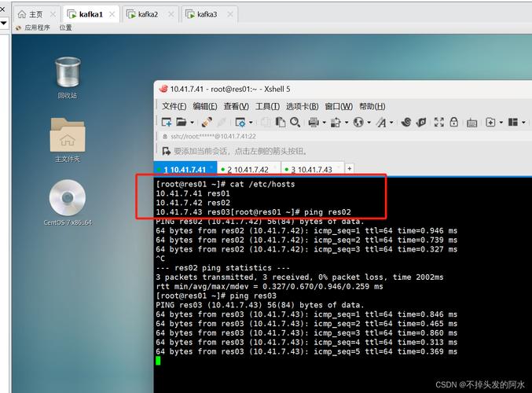The image size is (532, 393).
Task: Click the Connect plug icon
Action: coord(207,122)
